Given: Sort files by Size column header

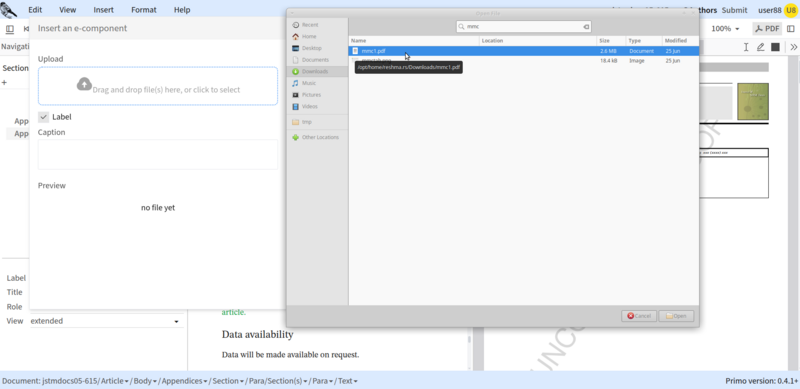Looking at the screenshot, I should pos(611,40).
